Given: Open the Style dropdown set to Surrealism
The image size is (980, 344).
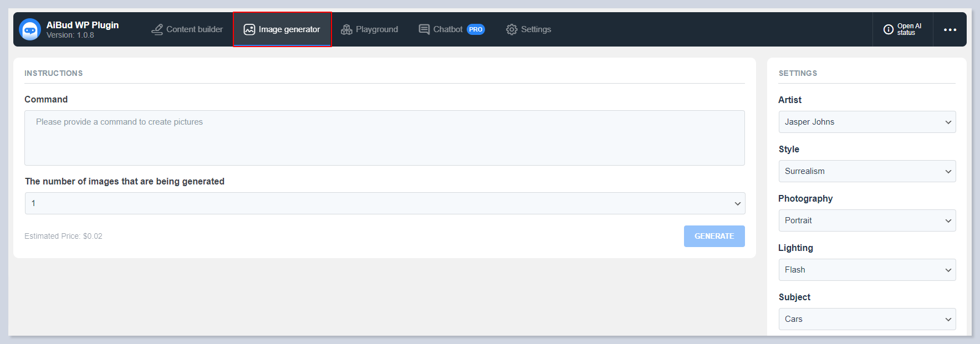Looking at the screenshot, I should pos(867,171).
